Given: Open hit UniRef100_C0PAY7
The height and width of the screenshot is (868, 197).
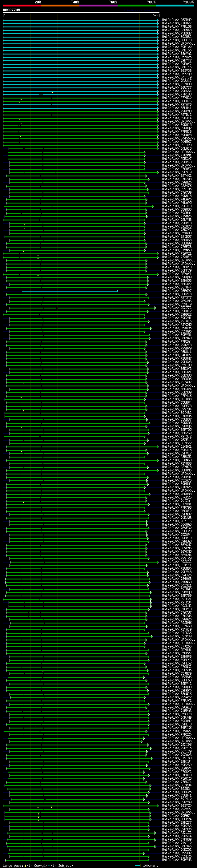Looking at the screenshot, I should [177, 64].
